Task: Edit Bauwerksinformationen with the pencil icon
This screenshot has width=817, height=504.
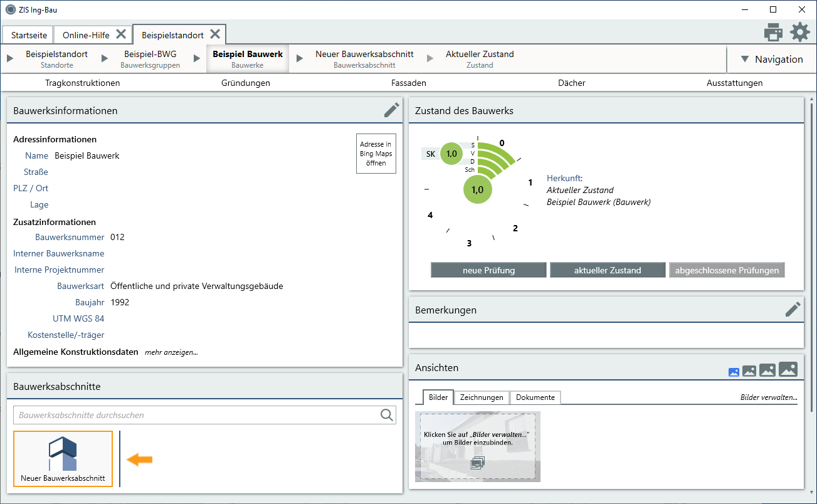Action: pyautogui.click(x=391, y=110)
